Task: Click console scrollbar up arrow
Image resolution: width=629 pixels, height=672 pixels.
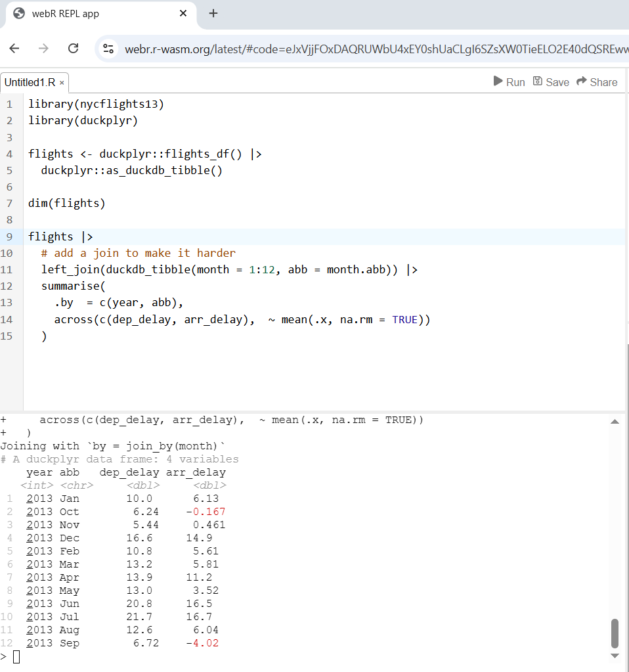Action: tap(615, 422)
